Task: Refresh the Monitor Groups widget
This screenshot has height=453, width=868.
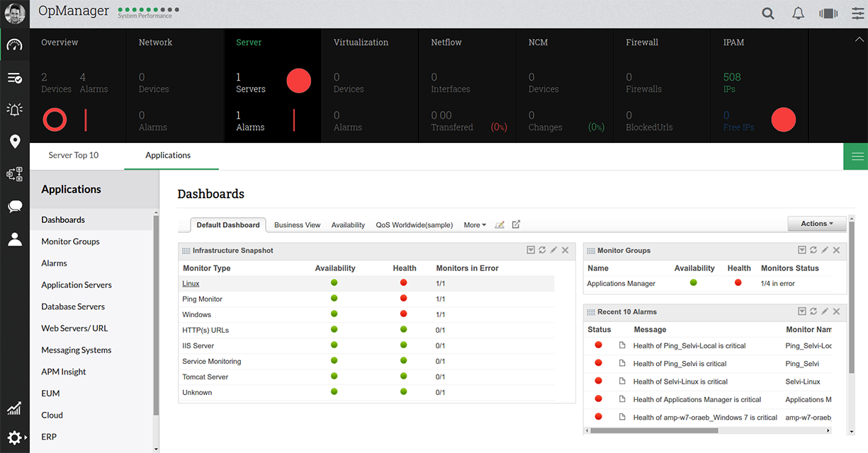Action: click(x=813, y=251)
